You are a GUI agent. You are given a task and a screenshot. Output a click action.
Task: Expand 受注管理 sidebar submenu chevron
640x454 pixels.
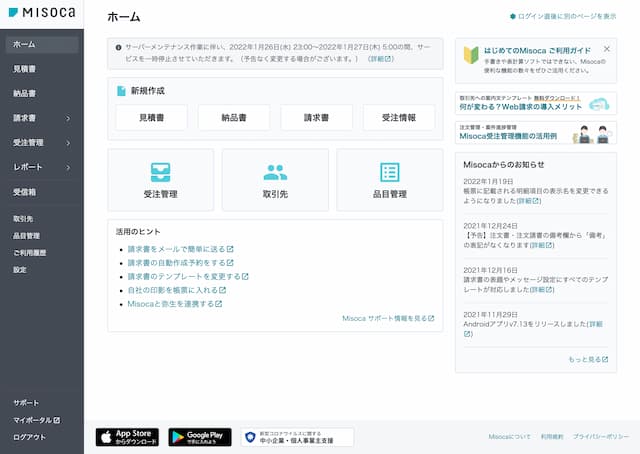tap(68, 143)
